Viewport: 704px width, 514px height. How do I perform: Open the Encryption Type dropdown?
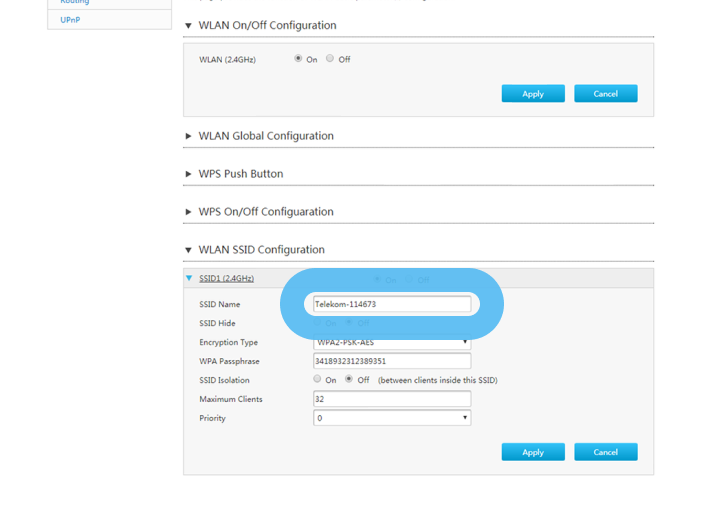click(x=391, y=343)
